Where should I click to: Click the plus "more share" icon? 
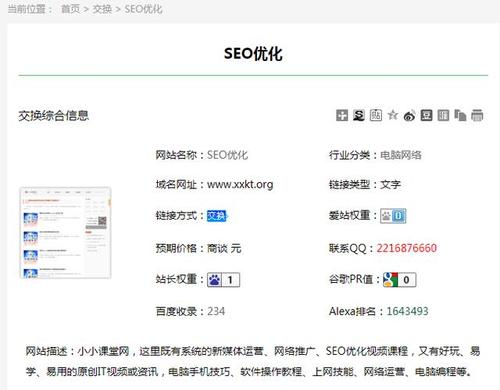[342, 115]
